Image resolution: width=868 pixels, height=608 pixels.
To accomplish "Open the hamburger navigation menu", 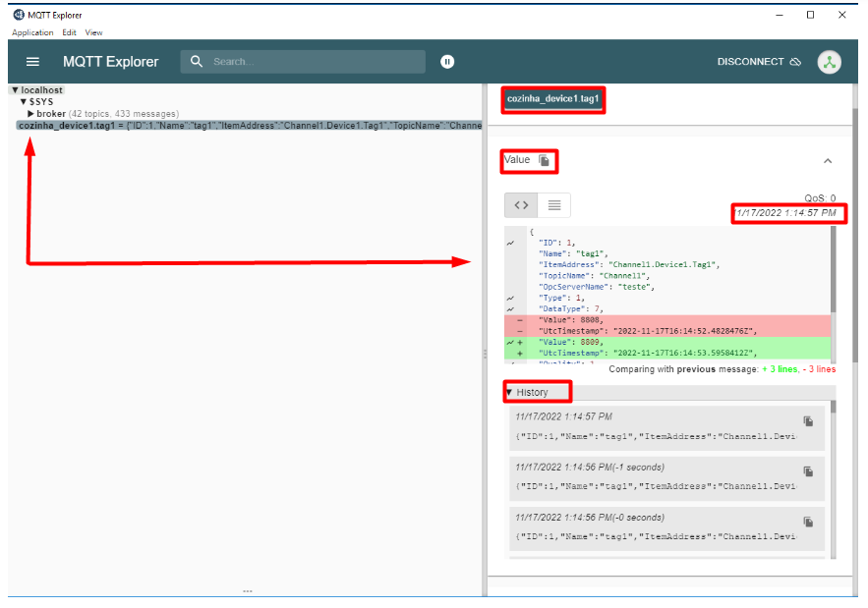I will point(32,62).
